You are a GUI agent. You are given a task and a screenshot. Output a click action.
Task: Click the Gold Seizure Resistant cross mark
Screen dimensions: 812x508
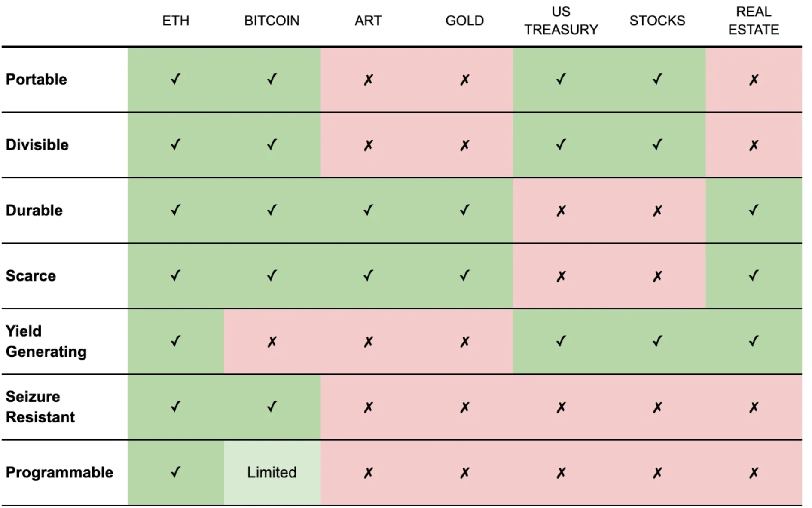pos(464,407)
